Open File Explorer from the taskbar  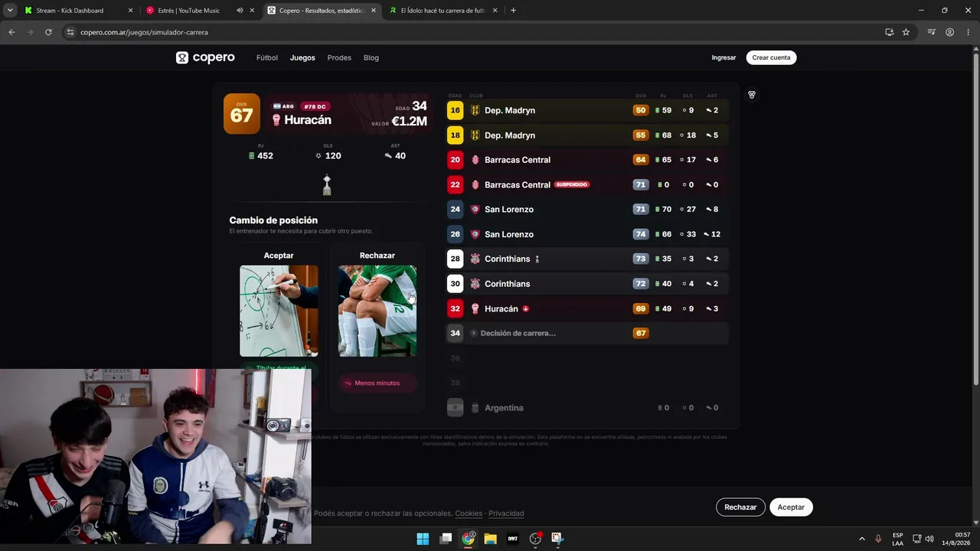490,539
